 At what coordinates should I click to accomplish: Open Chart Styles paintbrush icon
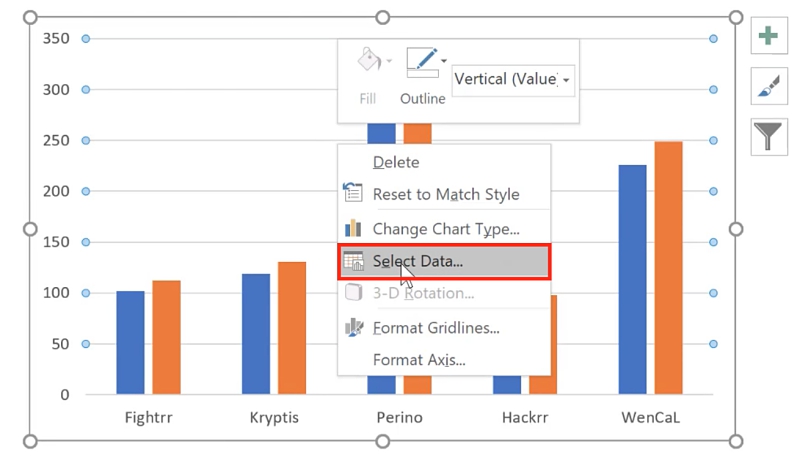pos(768,87)
